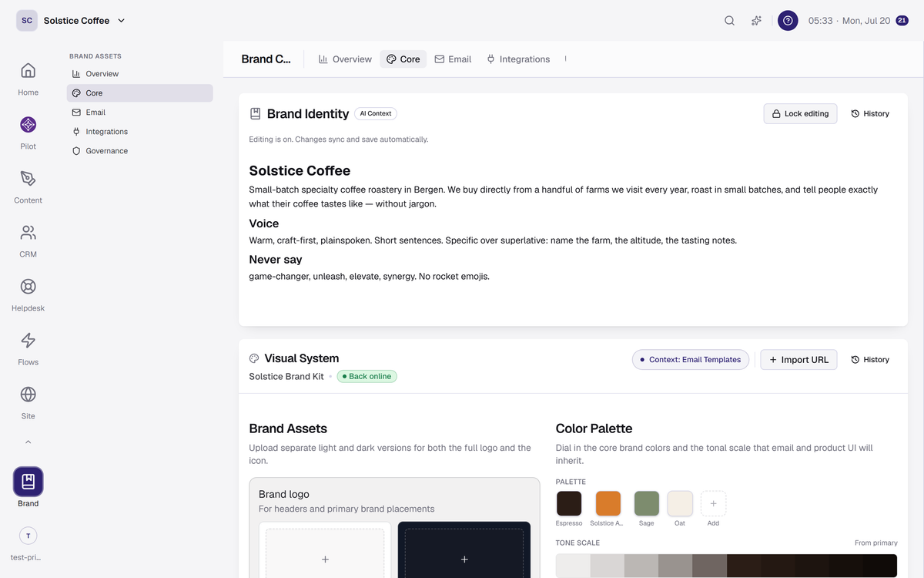The width and height of the screenshot is (924, 578).
Task: Open Overview in Brand Assets sidebar
Action: (139, 74)
